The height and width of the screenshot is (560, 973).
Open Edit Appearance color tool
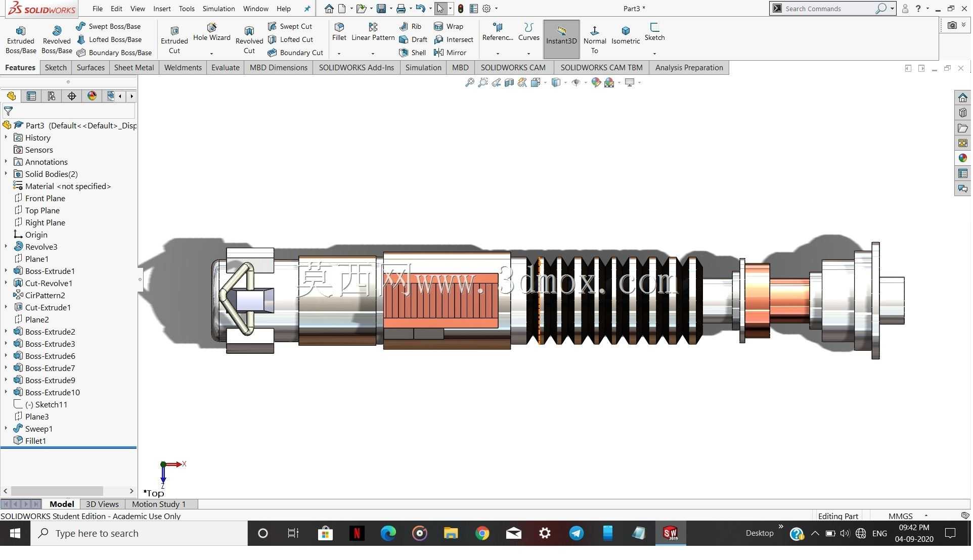point(596,82)
